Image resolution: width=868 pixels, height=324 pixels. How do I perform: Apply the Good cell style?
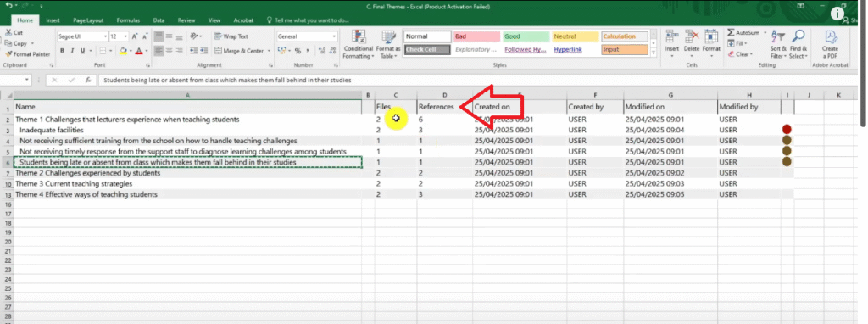[x=526, y=36]
